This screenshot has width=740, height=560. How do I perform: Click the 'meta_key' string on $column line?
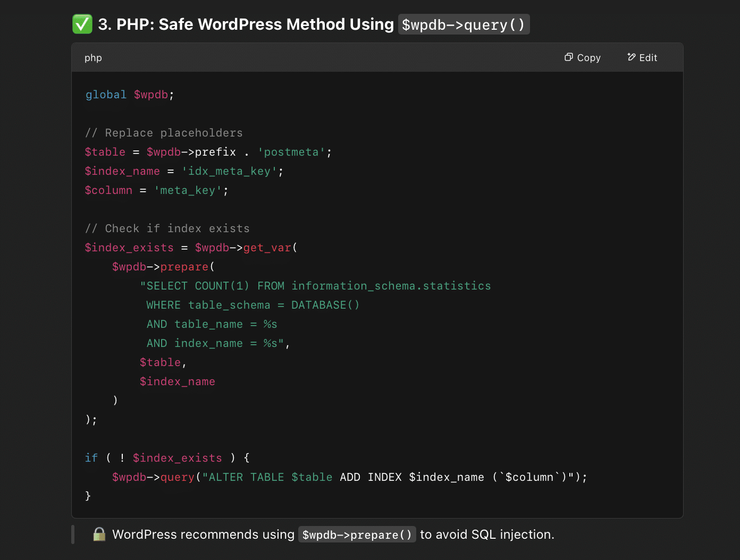(188, 191)
